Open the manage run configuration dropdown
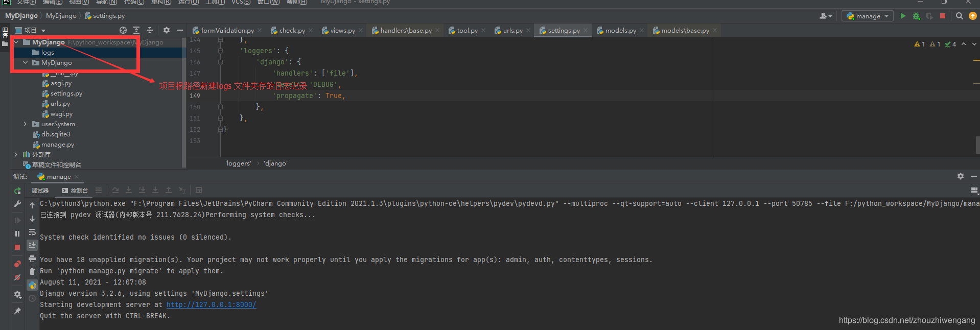This screenshot has height=330, width=980. click(x=868, y=16)
